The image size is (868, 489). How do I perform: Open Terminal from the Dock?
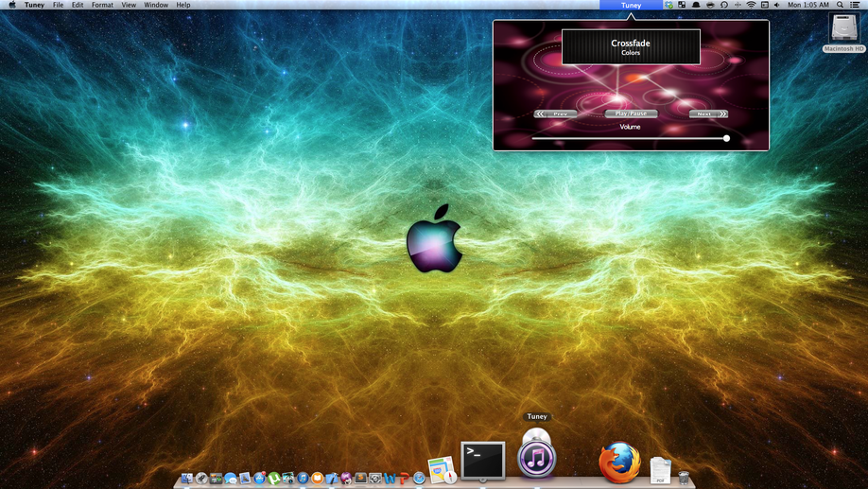(x=483, y=461)
